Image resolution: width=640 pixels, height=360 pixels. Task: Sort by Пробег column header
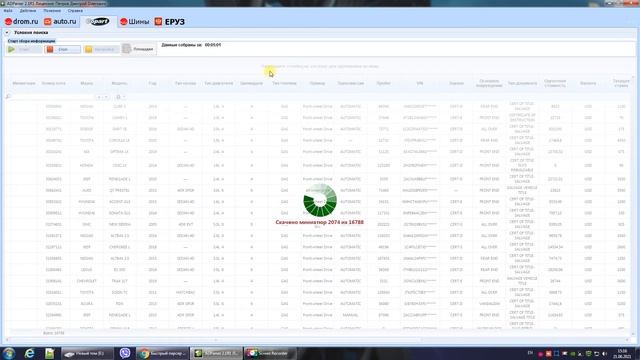click(383, 83)
